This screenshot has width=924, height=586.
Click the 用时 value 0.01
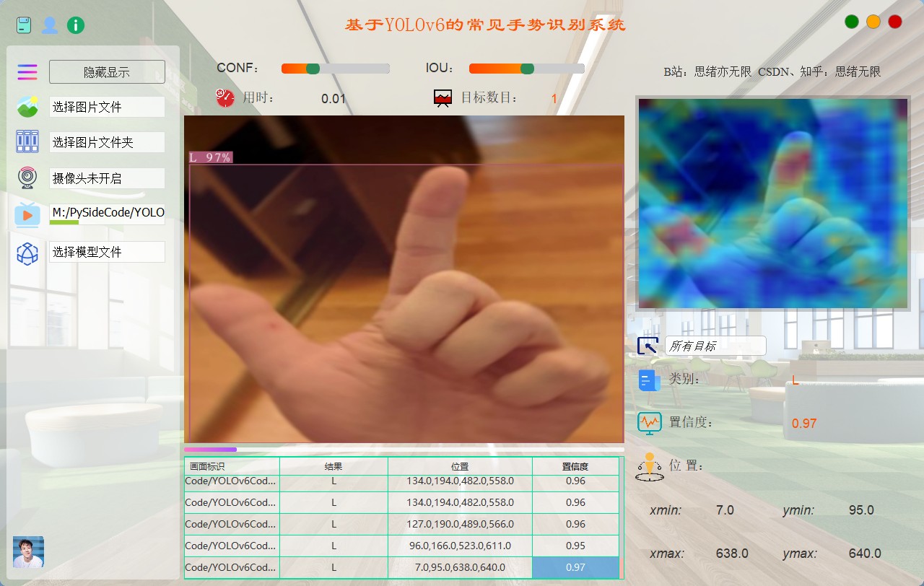click(x=334, y=99)
